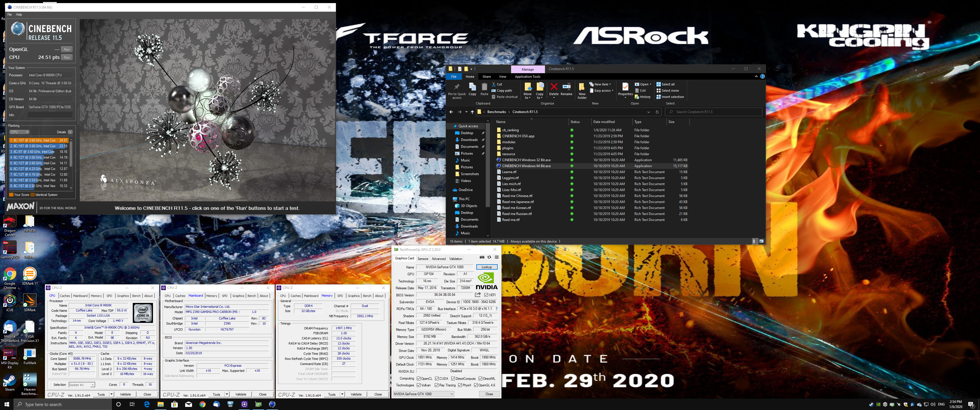Screen dimensions: 980x410
Task: Click Microsoft Edge in taskbar
Action: 146,404
